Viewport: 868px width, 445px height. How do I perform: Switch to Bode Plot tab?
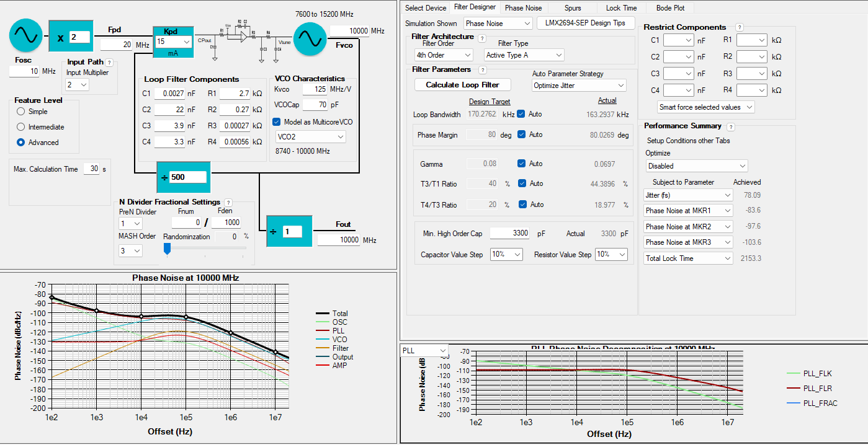[670, 8]
